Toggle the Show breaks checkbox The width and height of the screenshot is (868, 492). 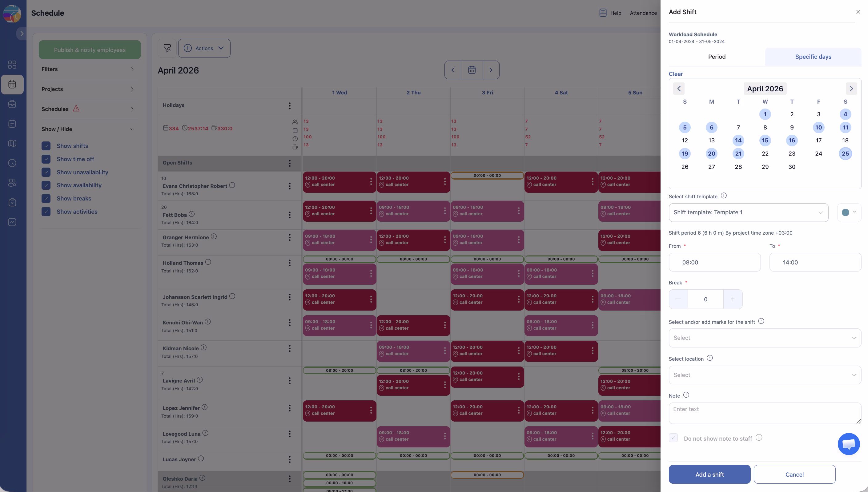point(46,198)
